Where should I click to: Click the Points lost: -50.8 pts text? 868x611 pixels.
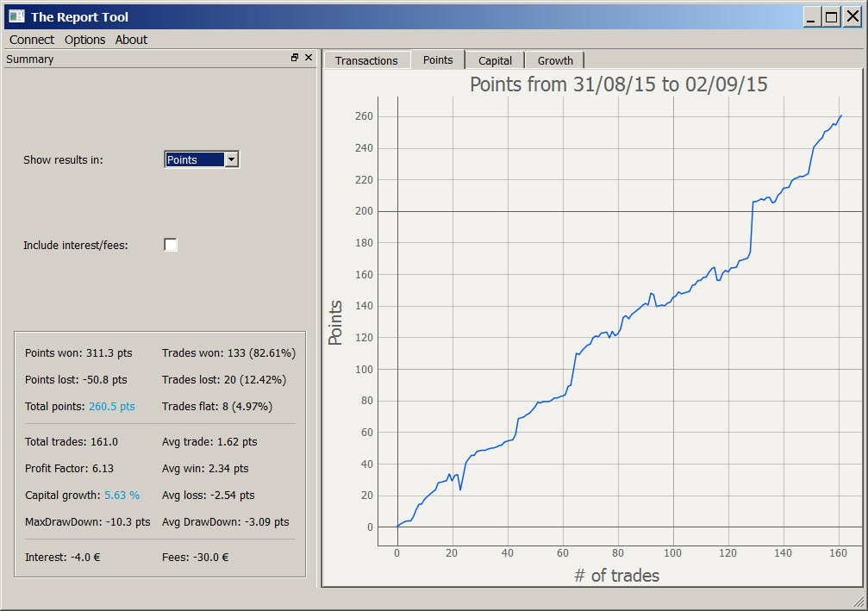click(76, 380)
